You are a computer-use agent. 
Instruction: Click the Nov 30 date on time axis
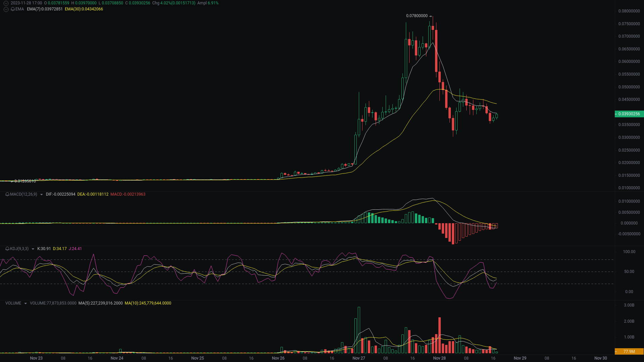(601, 358)
